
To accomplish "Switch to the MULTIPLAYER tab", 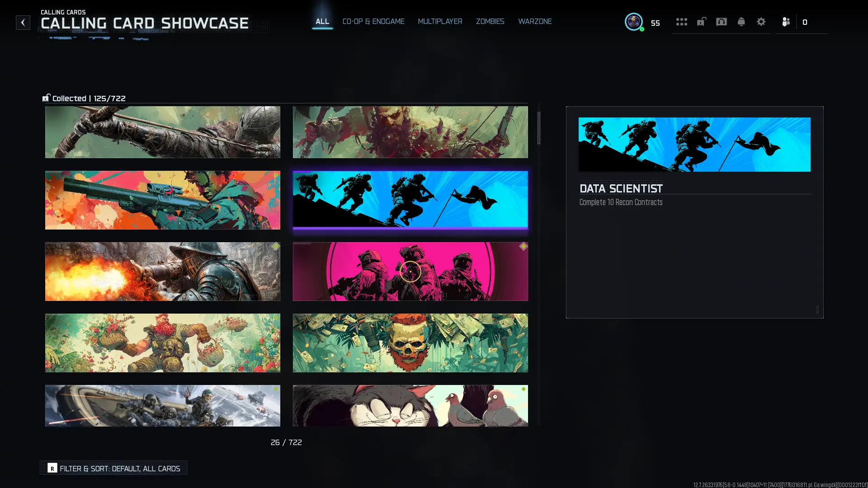I will tap(440, 21).
